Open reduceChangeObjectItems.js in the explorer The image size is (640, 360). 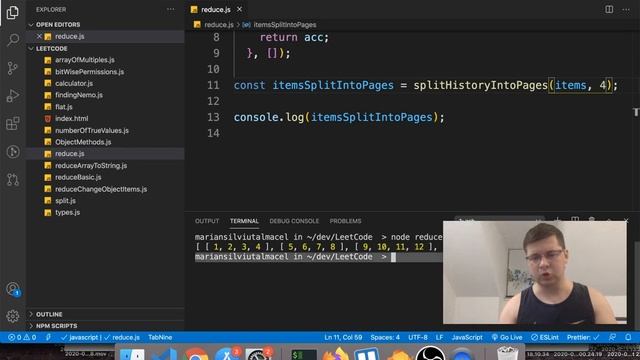[101, 189]
